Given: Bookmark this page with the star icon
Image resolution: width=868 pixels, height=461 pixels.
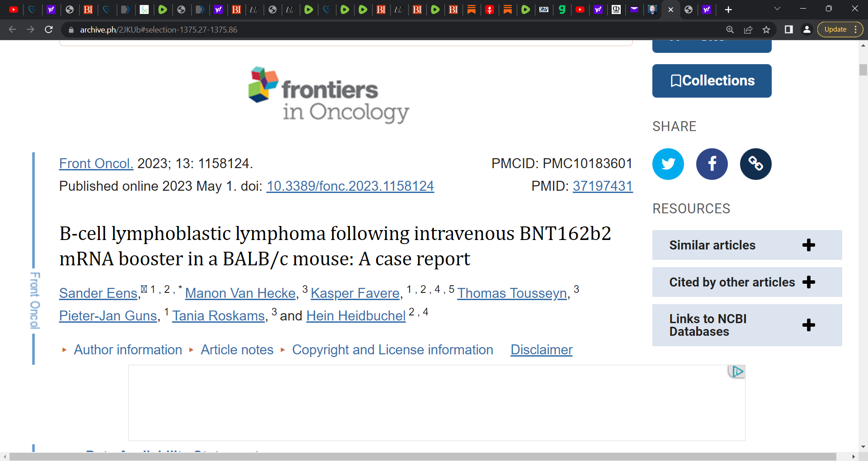Looking at the screenshot, I should click(x=766, y=29).
